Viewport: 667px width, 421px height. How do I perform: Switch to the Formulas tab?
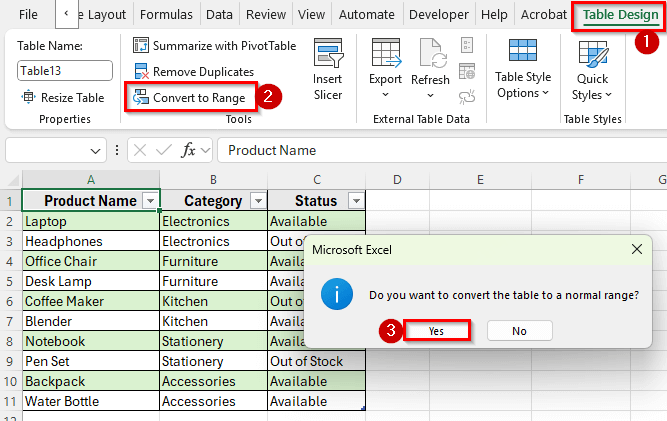pos(166,15)
